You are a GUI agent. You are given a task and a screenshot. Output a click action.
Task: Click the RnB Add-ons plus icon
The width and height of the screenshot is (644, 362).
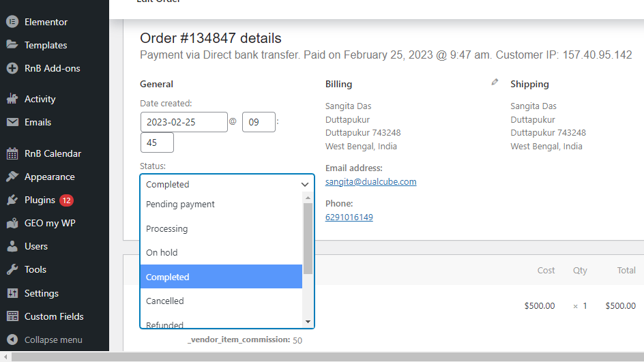point(12,68)
